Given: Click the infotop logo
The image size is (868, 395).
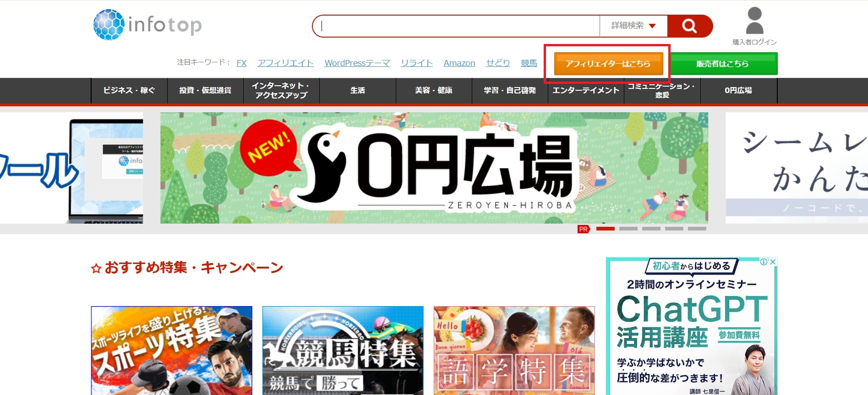Looking at the screenshot, I should 147,24.
